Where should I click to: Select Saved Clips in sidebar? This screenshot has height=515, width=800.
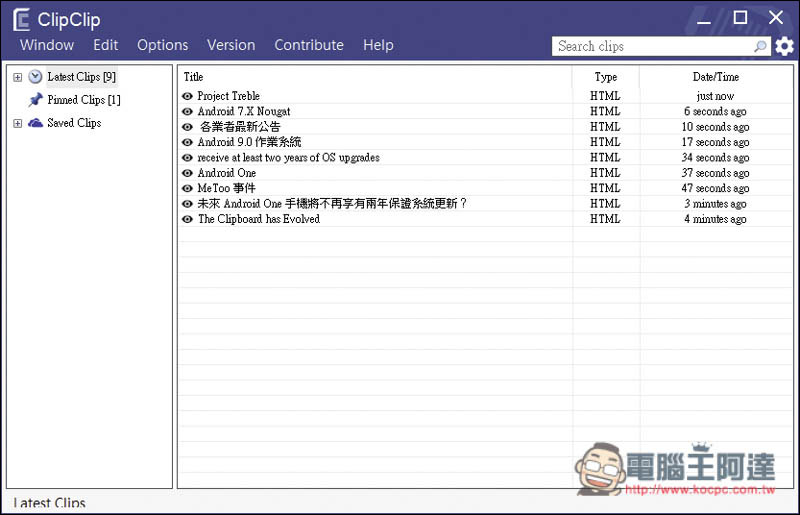[x=74, y=123]
